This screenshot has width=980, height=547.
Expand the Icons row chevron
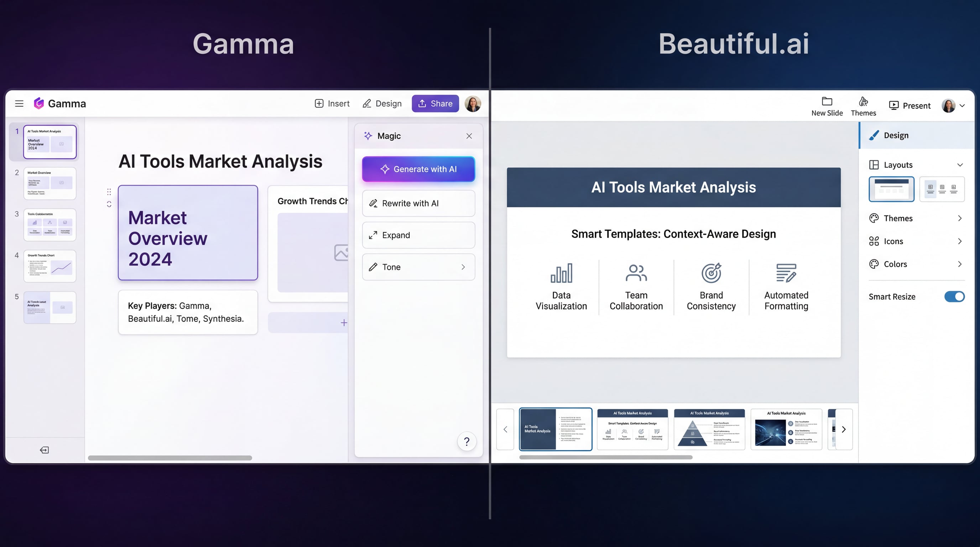pyautogui.click(x=960, y=241)
